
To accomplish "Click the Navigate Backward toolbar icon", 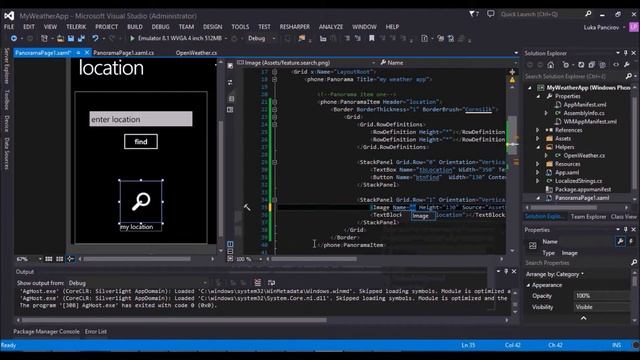I will click(13, 38).
